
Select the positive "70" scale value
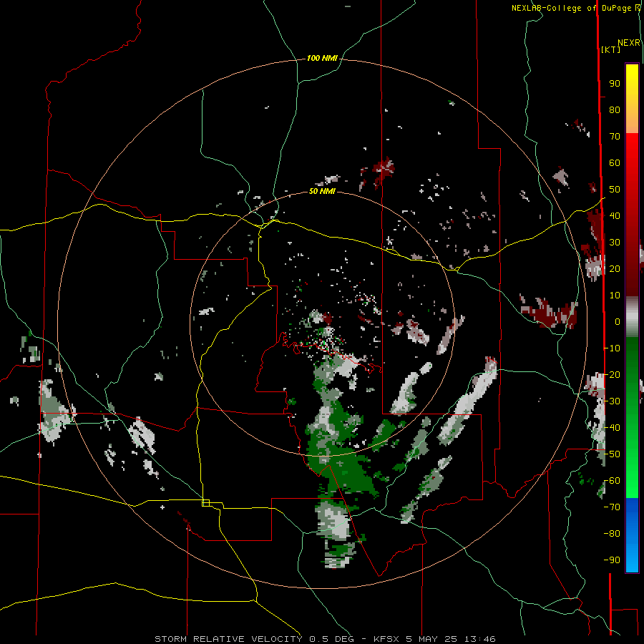coord(615,137)
